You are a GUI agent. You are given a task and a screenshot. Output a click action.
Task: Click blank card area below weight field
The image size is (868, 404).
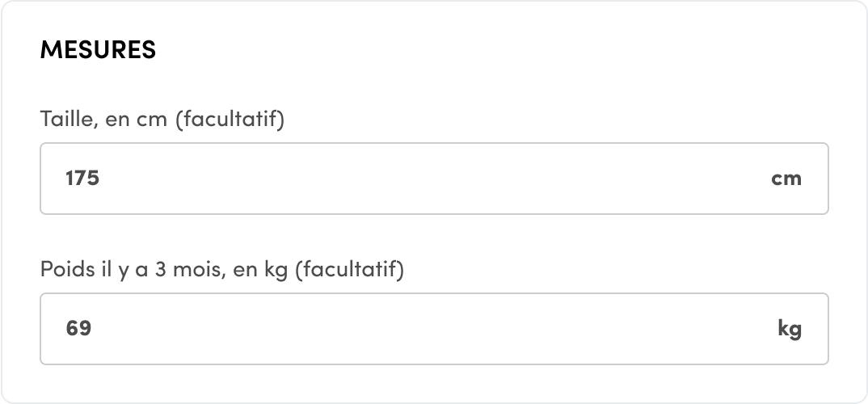(434, 382)
